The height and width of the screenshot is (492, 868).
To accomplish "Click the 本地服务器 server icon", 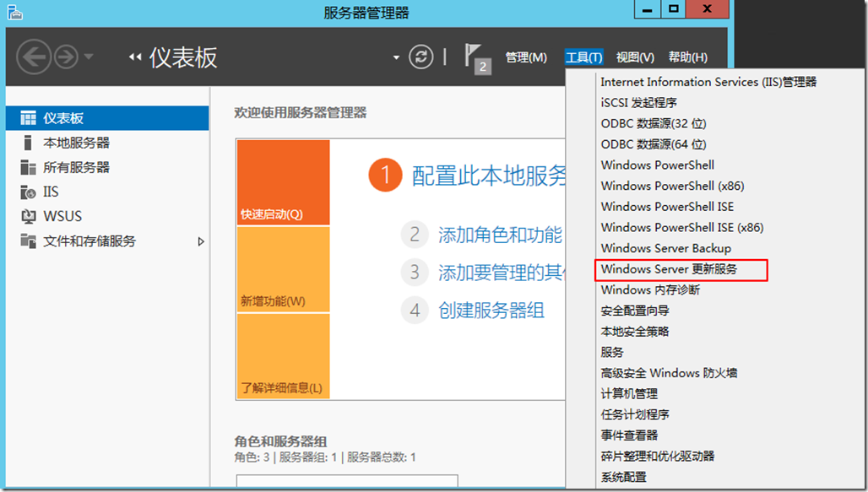I will coord(27,143).
